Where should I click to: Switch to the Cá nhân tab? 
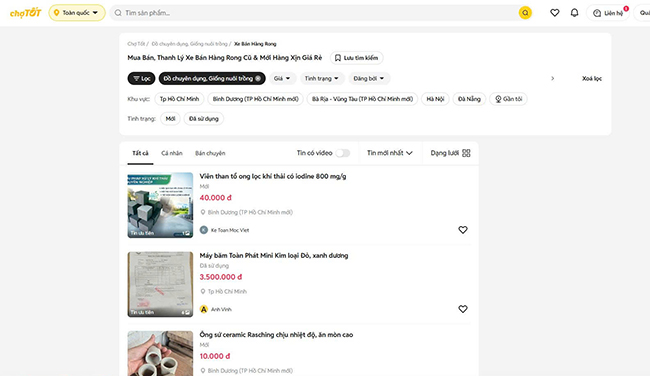[172, 153]
